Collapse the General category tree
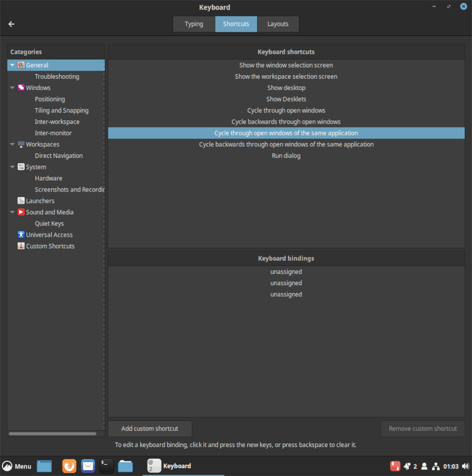Viewport: 472px width, 476px height. coord(12,65)
